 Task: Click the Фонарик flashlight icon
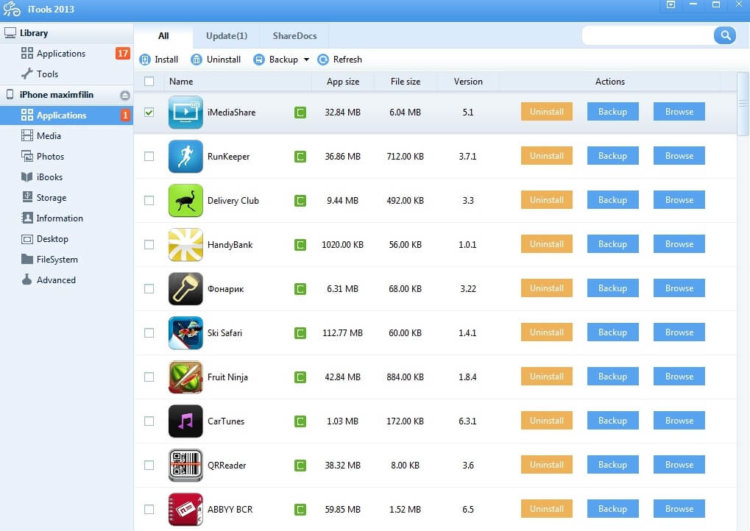pos(186,288)
